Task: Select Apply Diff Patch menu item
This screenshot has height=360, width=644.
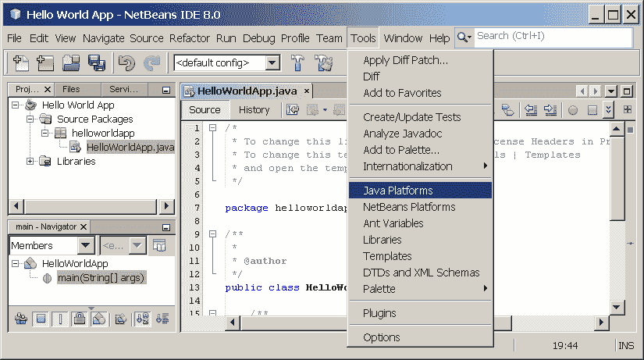Action: 420,60
